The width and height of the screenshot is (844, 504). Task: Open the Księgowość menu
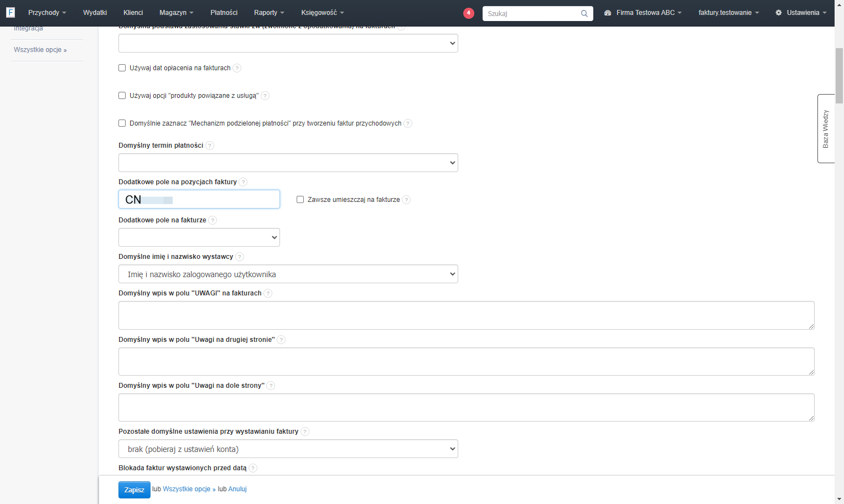[323, 13]
